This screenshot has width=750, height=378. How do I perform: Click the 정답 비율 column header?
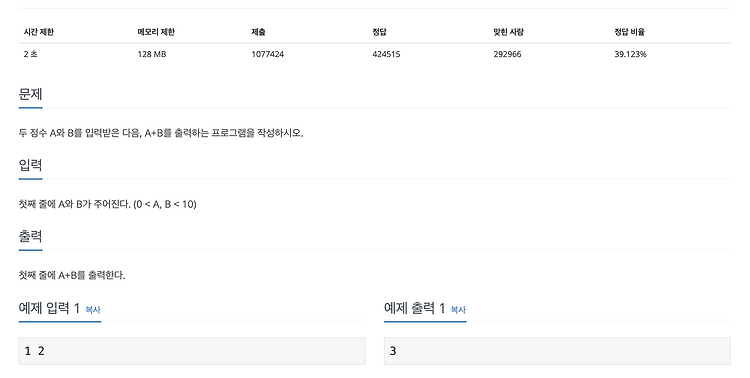point(629,32)
